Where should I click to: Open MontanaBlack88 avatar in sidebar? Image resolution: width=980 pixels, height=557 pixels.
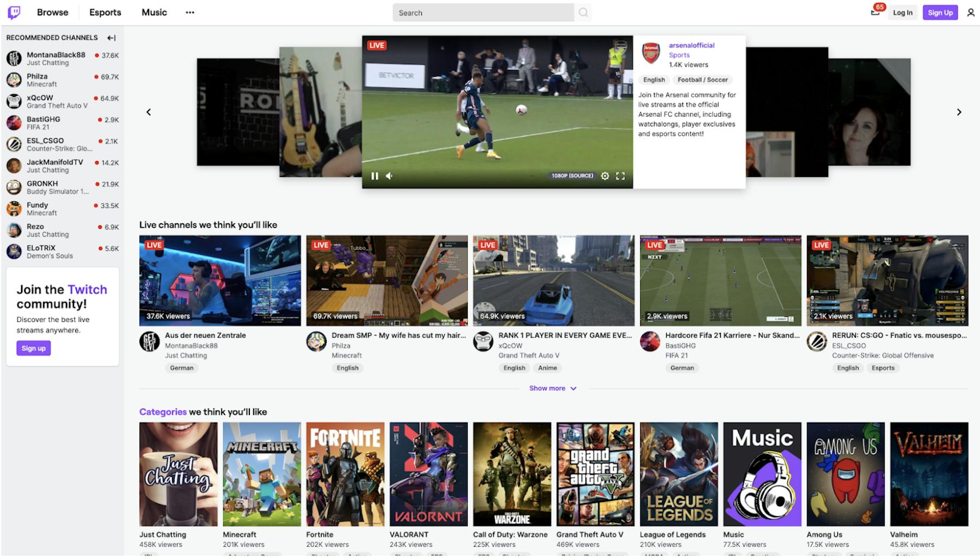pos(14,58)
